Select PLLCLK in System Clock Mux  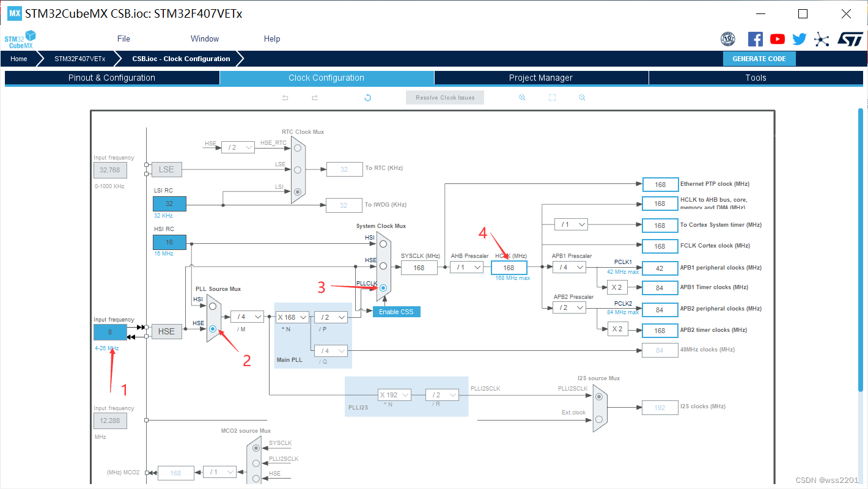(383, 288)
